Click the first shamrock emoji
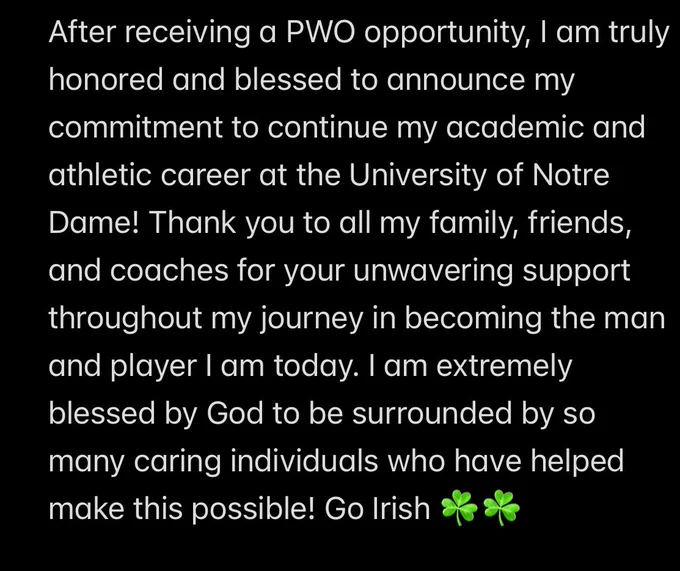Viewport: 680px width, 571px height. click(459, 508)
